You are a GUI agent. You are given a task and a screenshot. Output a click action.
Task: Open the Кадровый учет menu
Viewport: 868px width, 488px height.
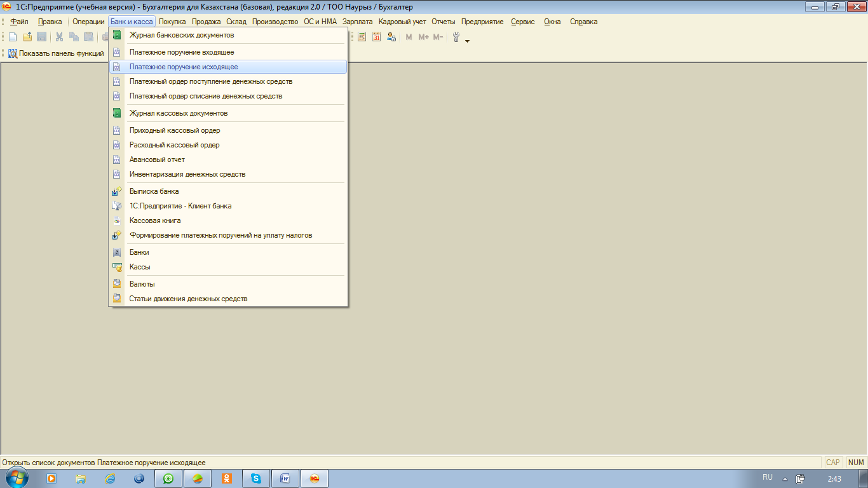click(x=402, y=22)
